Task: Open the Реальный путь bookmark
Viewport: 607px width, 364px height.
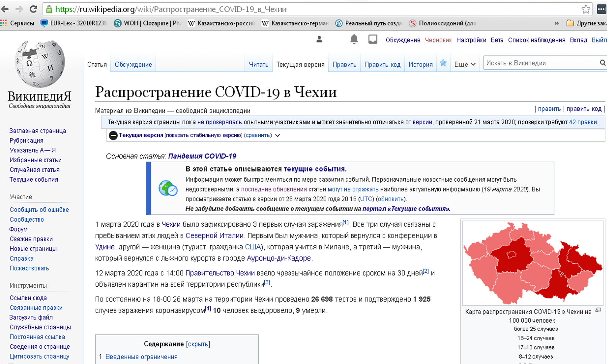Action: (x=368, y=23)
